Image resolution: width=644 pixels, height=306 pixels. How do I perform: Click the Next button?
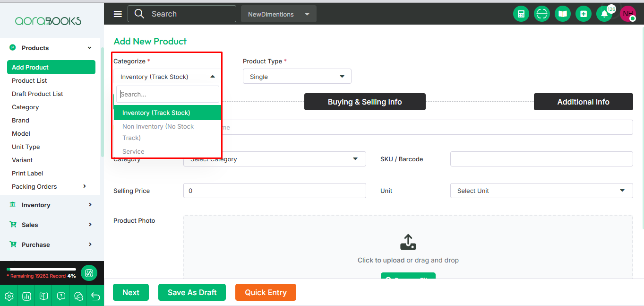point(131,292)
